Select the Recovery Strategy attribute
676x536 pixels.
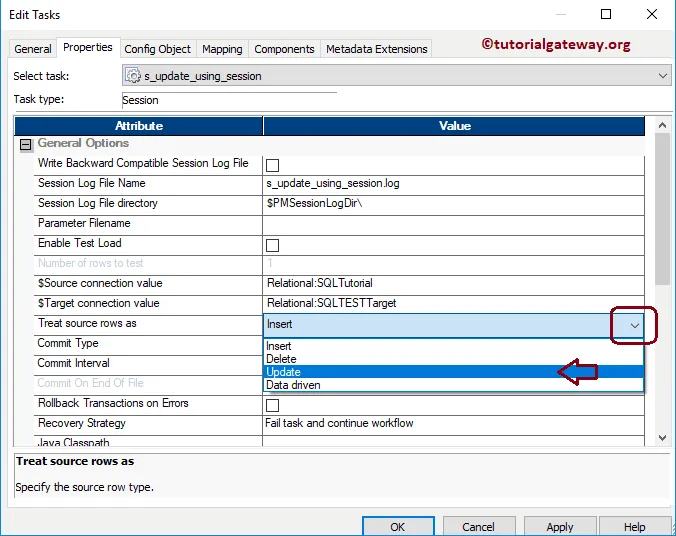[148, 423]
